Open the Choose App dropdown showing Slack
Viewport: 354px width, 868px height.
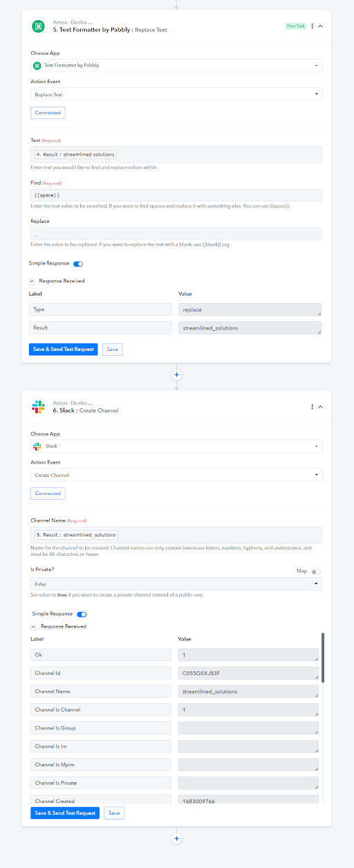(x=176, y=446)
